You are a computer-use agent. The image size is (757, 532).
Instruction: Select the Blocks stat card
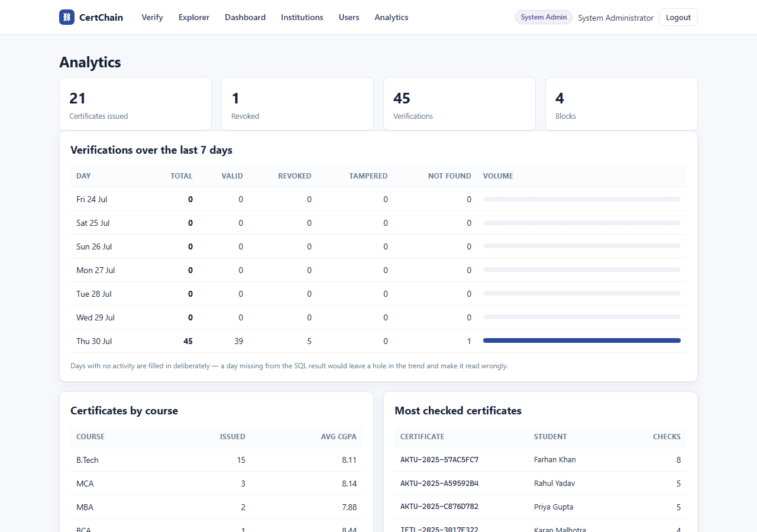622,103
